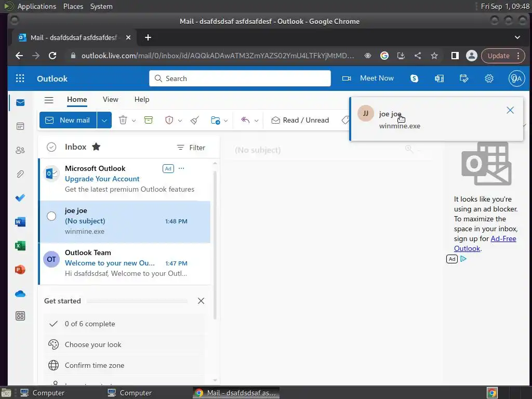Toggle the hamburger navigation pane button
This screenshot has height=399, width=532.
pyautogui.click(x=49, y=100)
